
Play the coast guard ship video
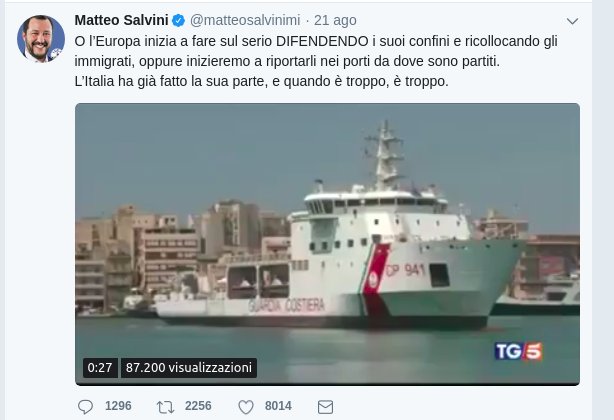point(327,244)
